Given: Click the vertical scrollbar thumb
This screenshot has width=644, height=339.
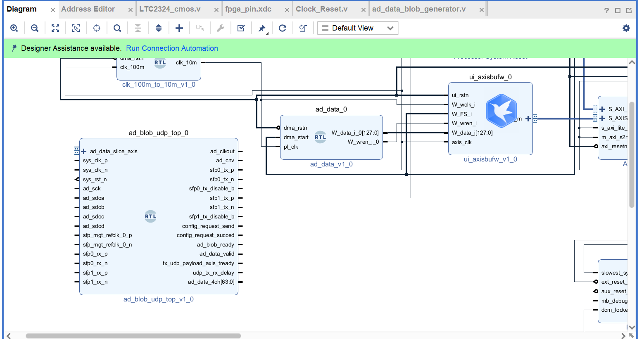Looking at the screenshot, I should 632,154.
